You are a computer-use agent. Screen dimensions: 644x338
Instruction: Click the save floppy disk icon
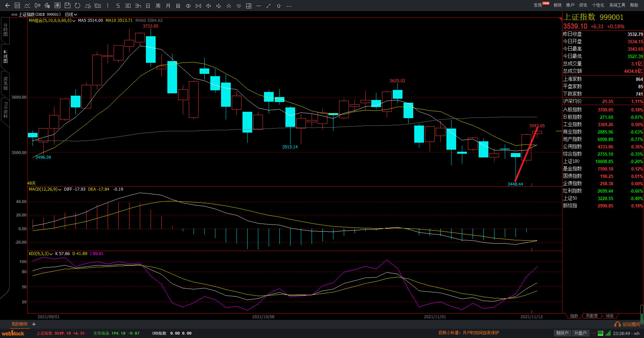67,6
